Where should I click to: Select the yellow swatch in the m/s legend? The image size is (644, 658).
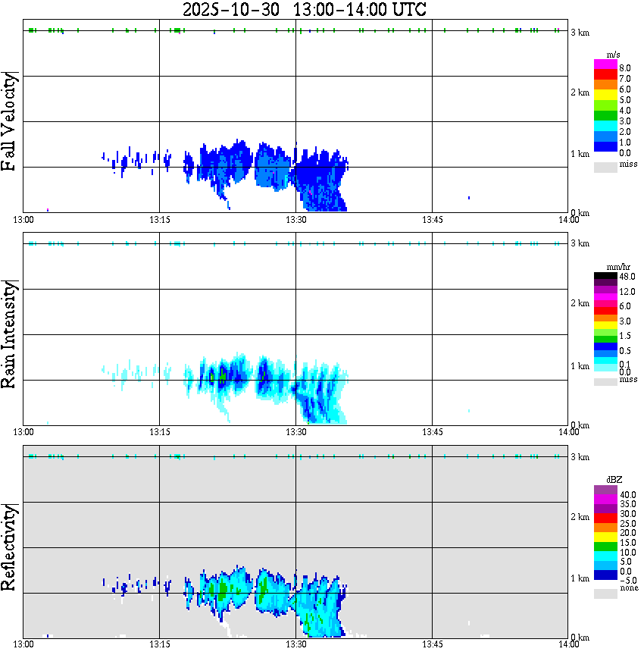[605, 96]
